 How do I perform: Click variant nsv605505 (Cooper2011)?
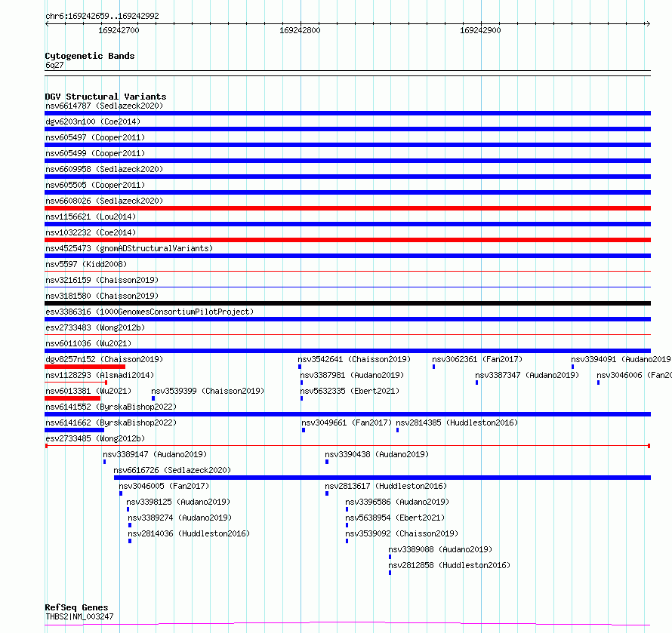point(95,185)
